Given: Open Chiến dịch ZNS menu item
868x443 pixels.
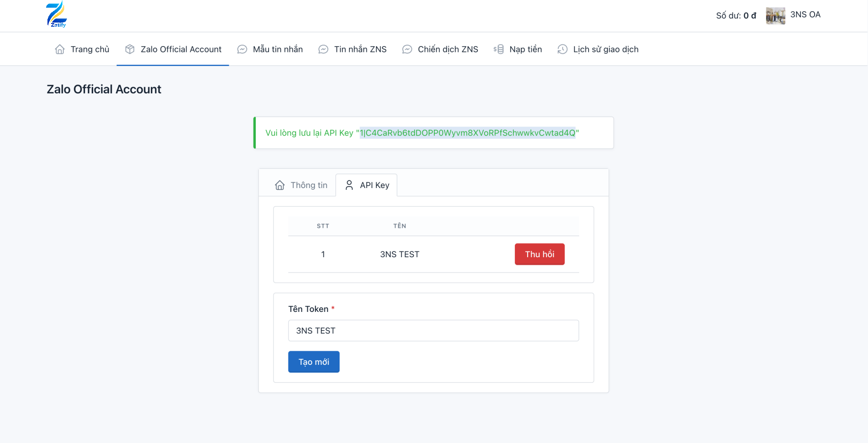Looking at the screenshot, I should [x=440, y=49].
